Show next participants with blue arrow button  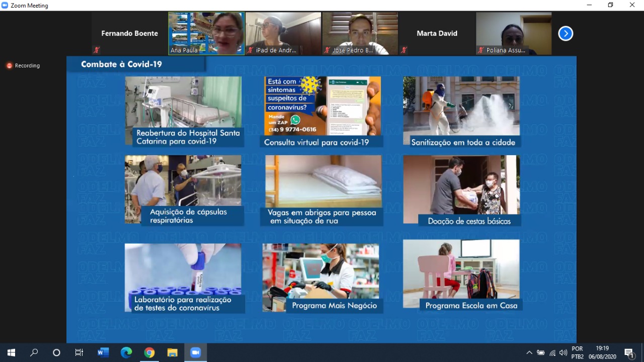pyautogui.click(x=566, y=34)
